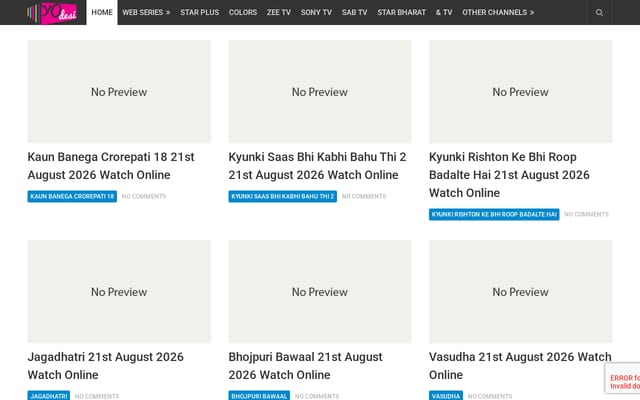
Task: Open No Comments beside the Jagadhatri tag
Action: [x=97, y=396]
